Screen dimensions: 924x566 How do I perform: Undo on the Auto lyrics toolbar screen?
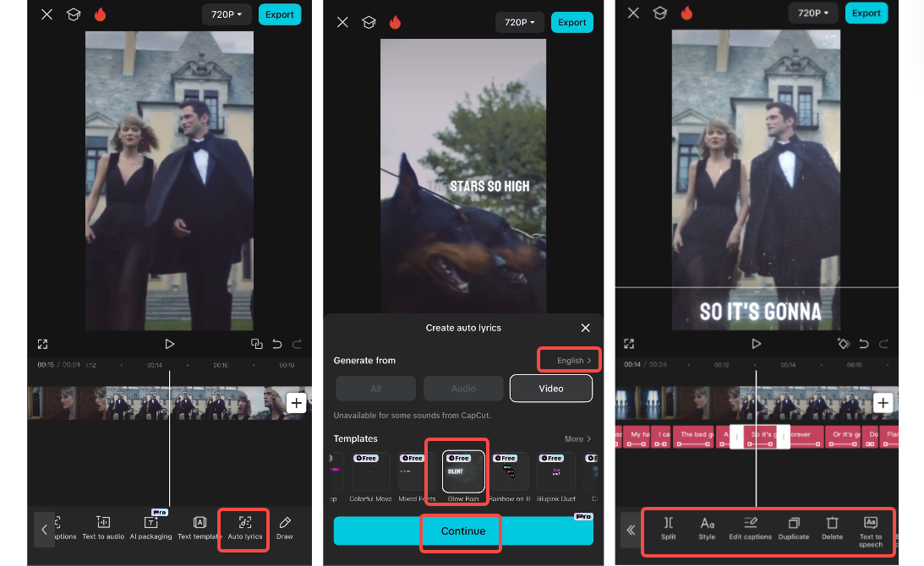pyautogui.click(x=277, y=344)
